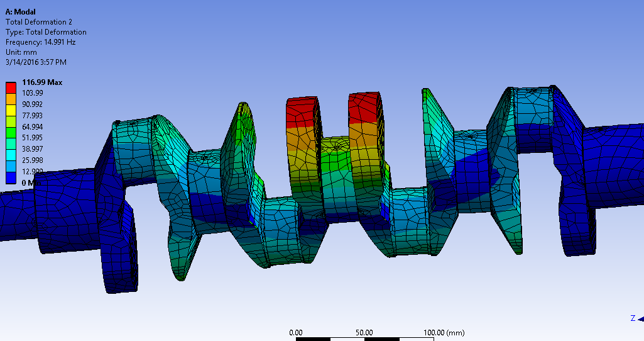The width and height of the screenshot is (644, 341).
Task: Click the 'Frequency: 14.991 Hz' text
Action: coord(41,42)
